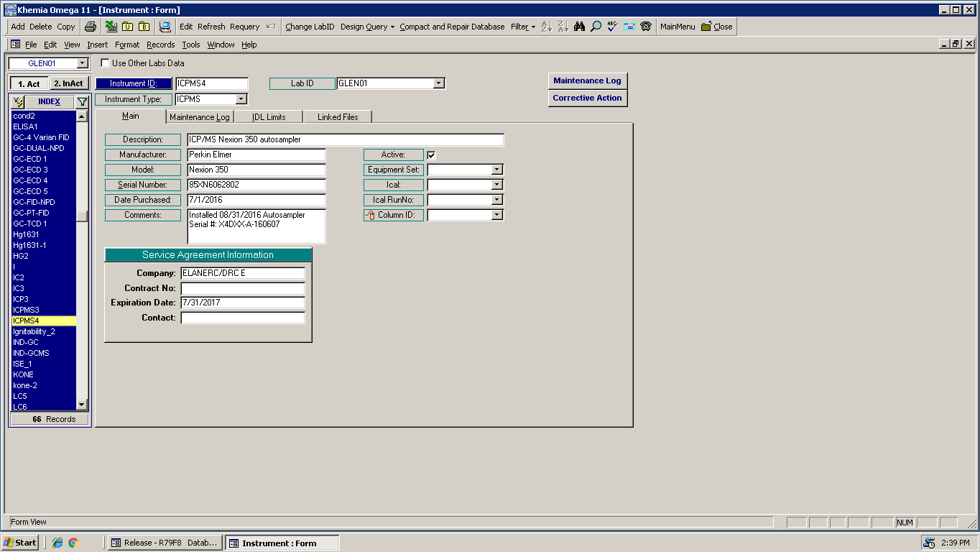980x552 pixels.
Task: Click the lightning quick-filter icon beside INDEX
Action: 19,102
